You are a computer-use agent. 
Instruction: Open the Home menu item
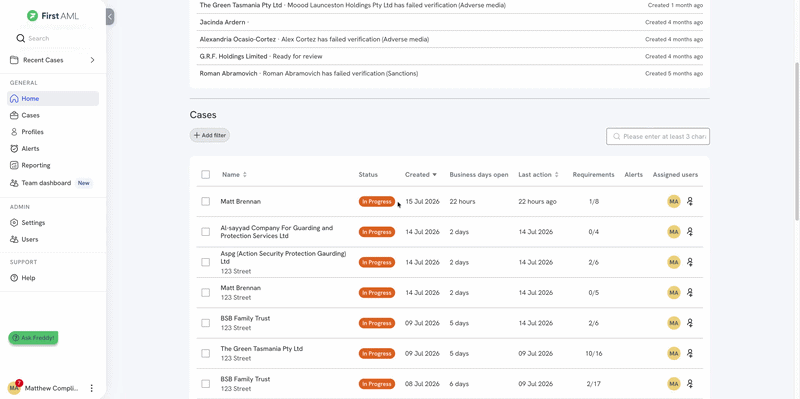pyautogui.click(x=53, y=99)
